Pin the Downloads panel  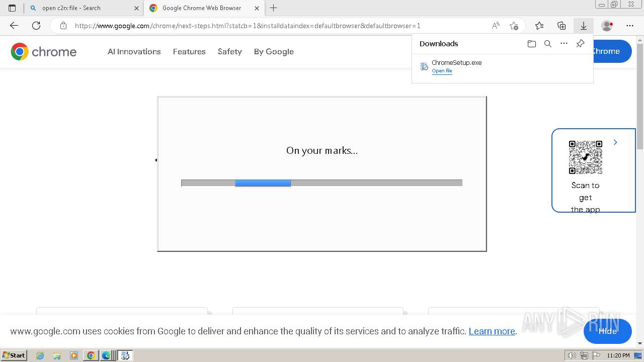[x=580, y=44]
